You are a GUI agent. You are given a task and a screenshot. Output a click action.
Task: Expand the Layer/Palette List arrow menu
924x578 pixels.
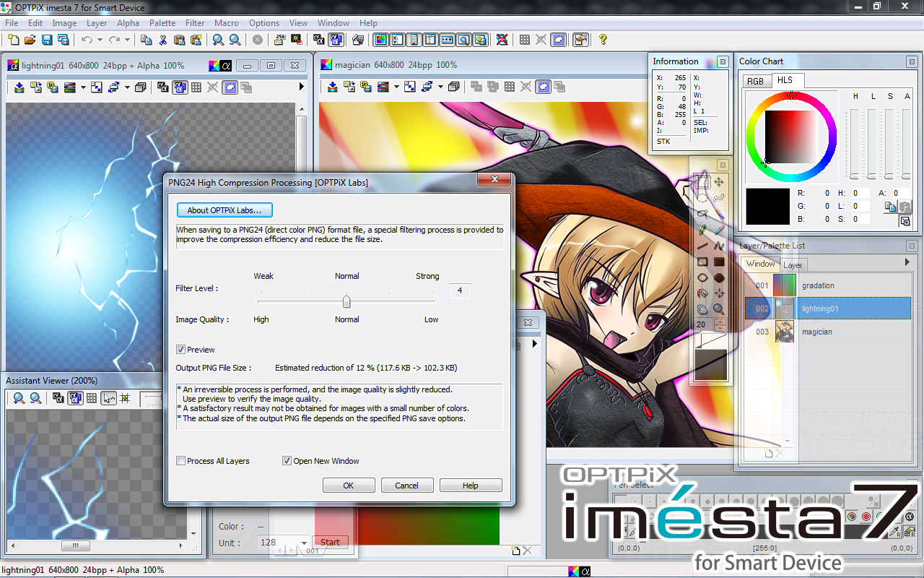pyautogui.click(x=907, y=263)
